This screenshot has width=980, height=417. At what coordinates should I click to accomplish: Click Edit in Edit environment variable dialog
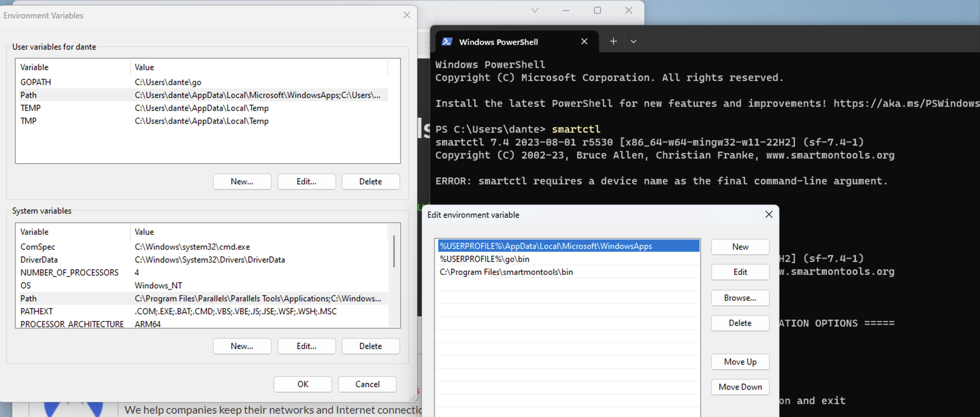[x=740, y=272]
